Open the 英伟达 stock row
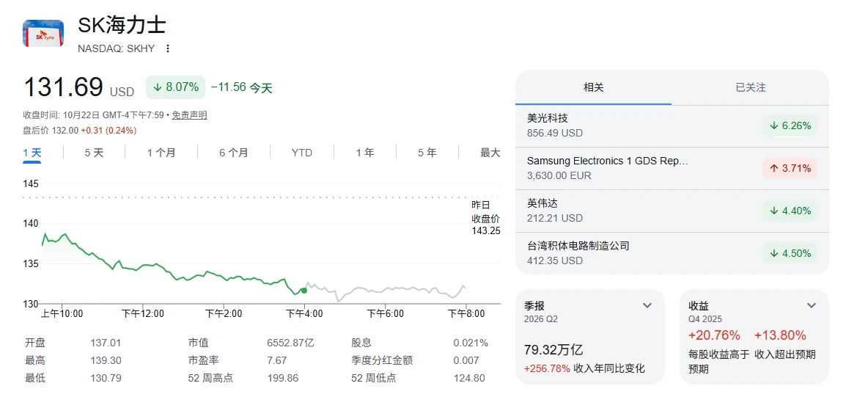The width and height of the screenshot is (868, 397). click(672, 211)
